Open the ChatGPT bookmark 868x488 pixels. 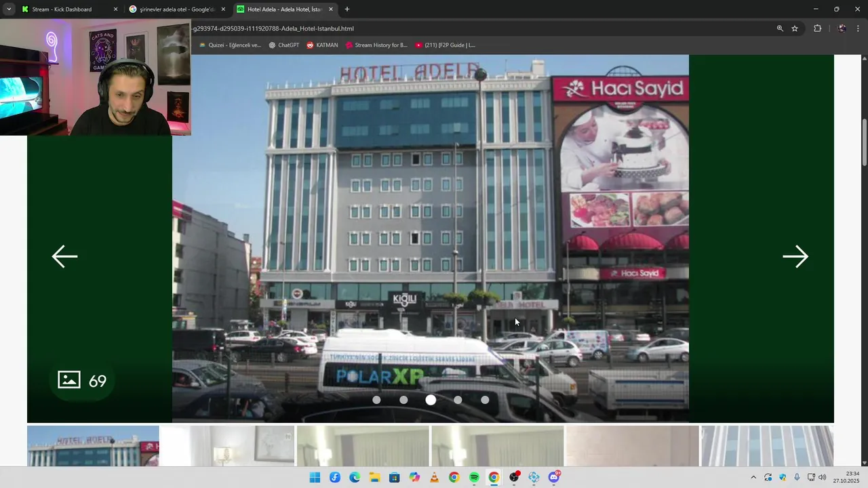[x=284, y=45]
